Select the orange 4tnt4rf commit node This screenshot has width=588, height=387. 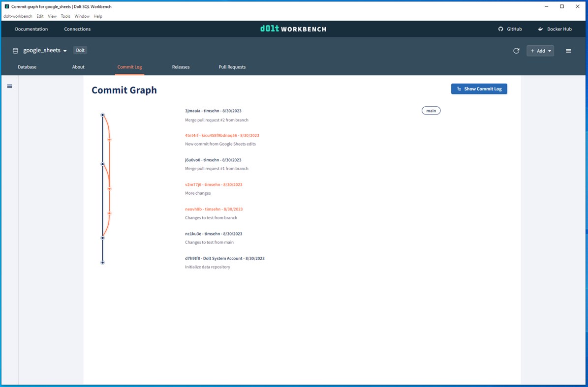110,139
